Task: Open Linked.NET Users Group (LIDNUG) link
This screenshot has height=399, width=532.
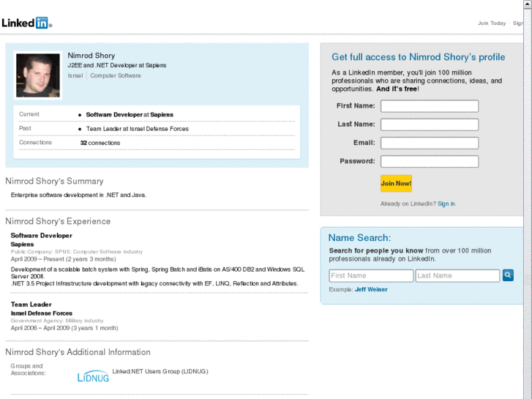Action: pyautogui.click(x=160, y=371)
